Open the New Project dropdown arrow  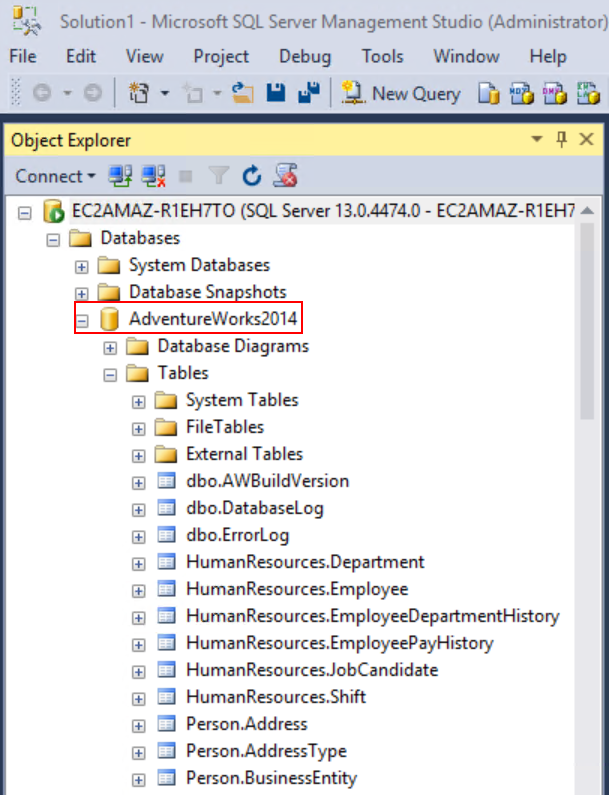click(165, 93)
